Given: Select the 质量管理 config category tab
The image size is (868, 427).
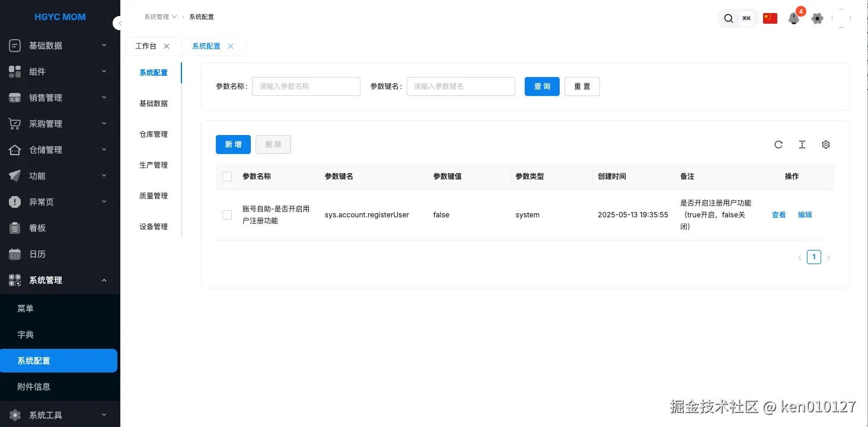Looking at the screenshot, I should point(154,196).
